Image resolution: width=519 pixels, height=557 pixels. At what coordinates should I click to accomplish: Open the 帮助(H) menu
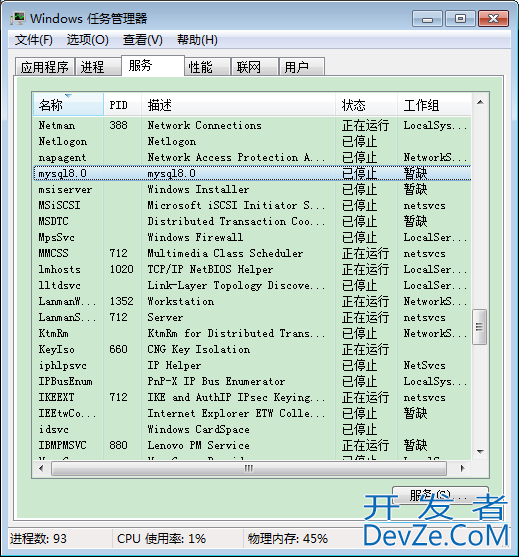197,40
